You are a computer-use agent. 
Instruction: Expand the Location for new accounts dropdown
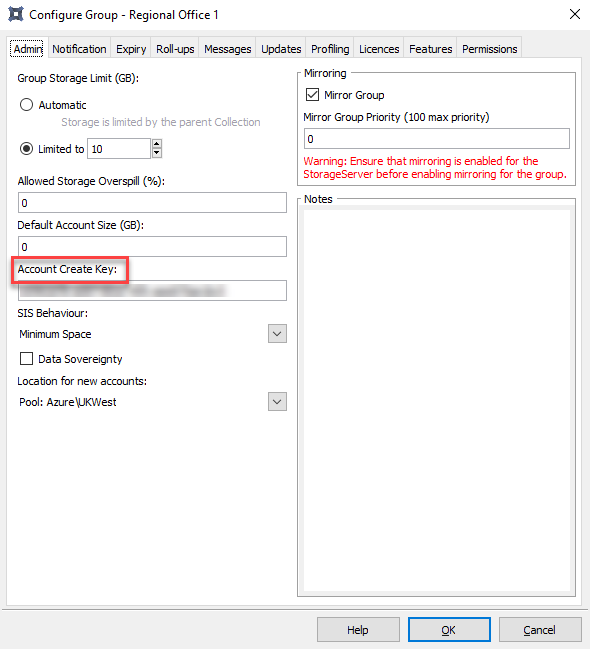(277, 401)
